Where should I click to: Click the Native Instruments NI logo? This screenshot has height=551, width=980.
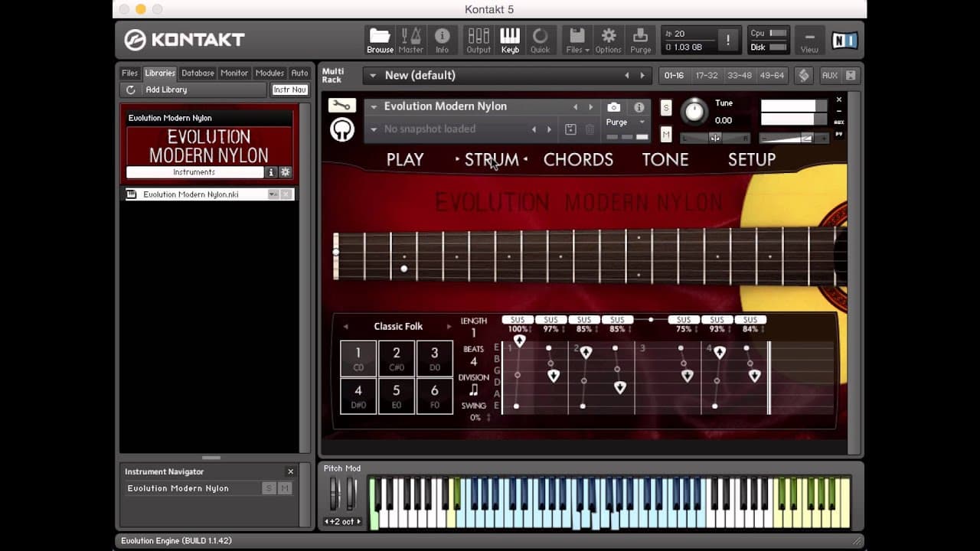[x=844, y=40]
